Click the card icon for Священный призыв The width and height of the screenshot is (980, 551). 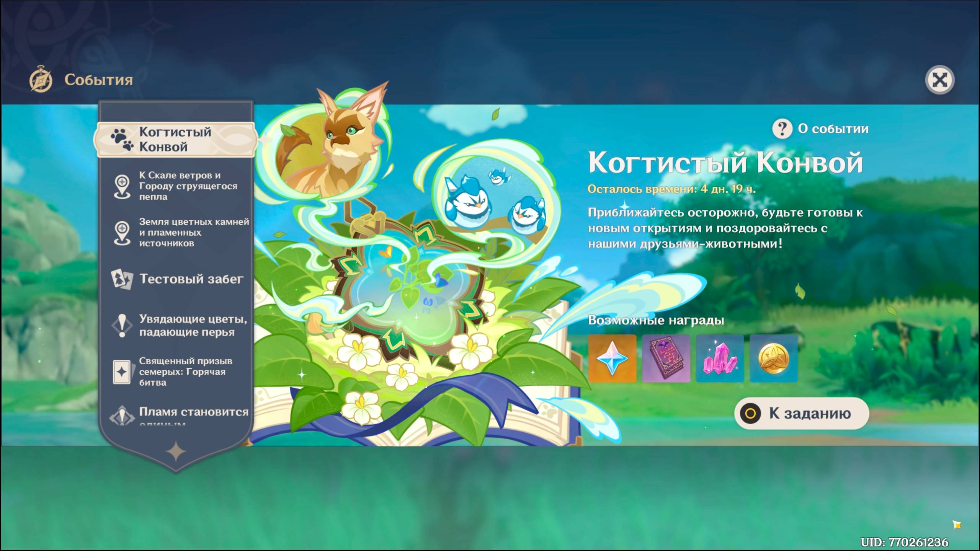point(122,372)
